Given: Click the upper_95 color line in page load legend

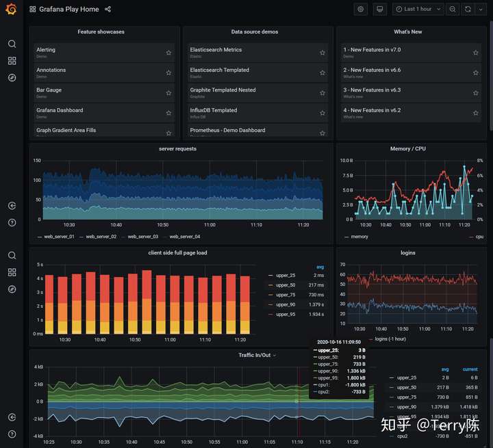Looking at the screenshot, I should 270,315.
